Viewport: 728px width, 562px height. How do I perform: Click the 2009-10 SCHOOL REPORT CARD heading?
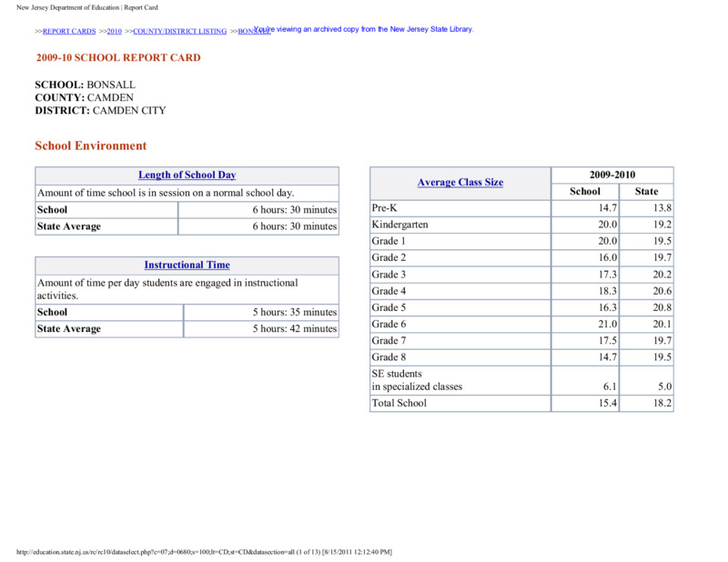point(118,57)
